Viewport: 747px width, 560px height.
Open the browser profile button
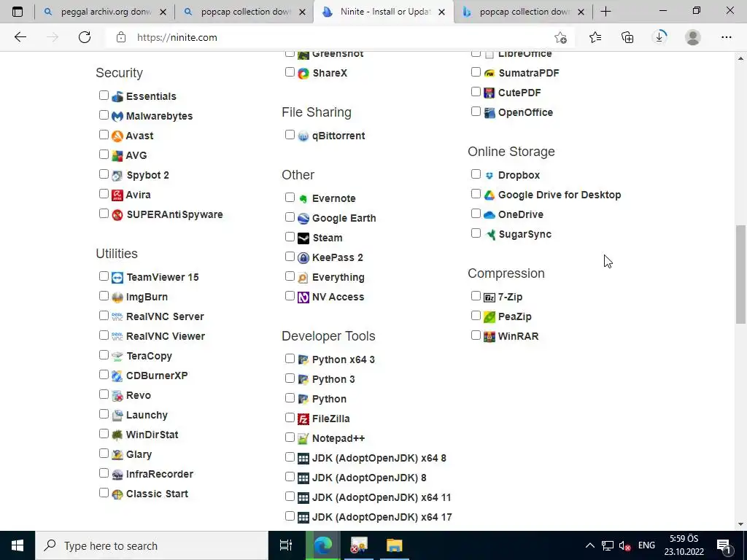693,37
